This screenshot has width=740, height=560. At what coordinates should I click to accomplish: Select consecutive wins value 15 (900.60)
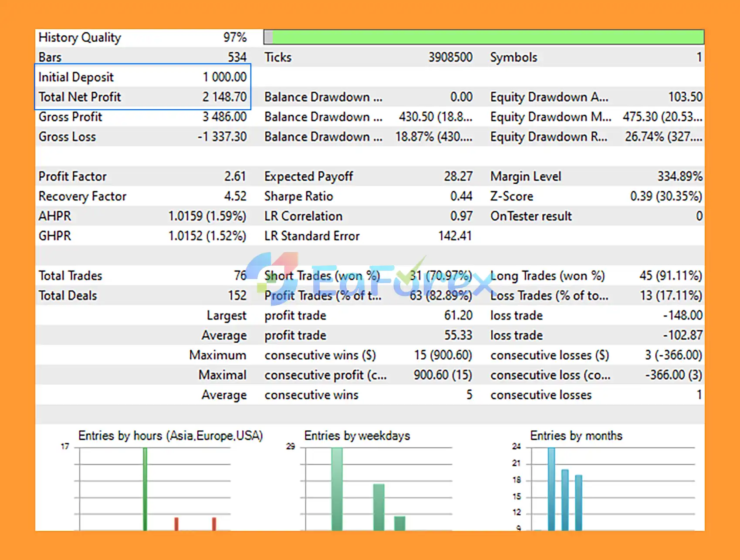[x=443, y=355]
